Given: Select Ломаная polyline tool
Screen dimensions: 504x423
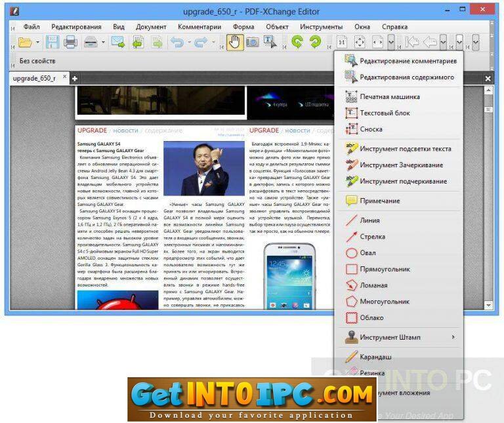Looking at the screenshot, I should tap(398, 285).
